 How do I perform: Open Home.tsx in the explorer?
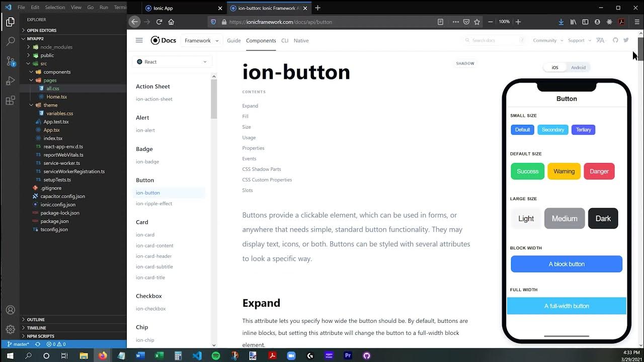click(x=56, y=97)
